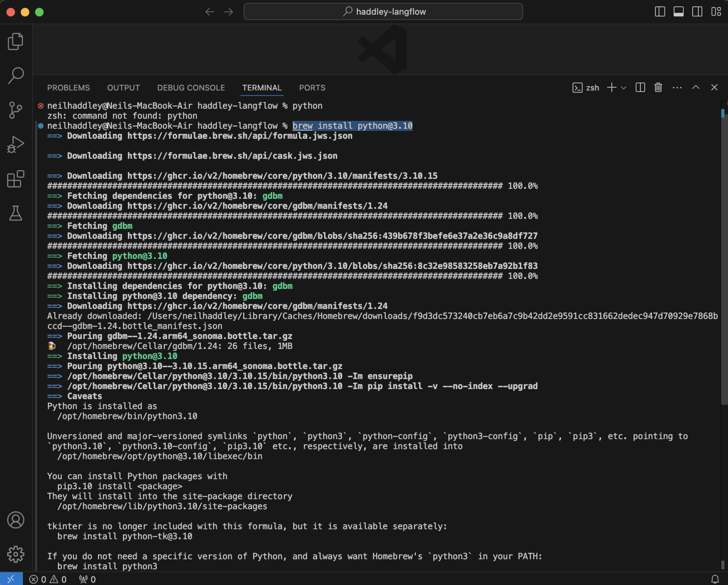
Task: Split the terminal pane
Action: pyautogui.click(x=640, y=88)
